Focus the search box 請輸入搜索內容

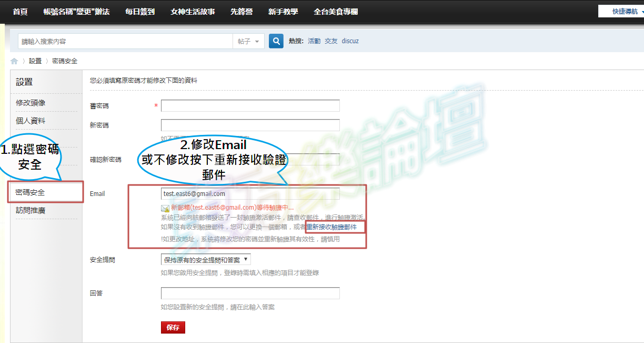[125, 41]
